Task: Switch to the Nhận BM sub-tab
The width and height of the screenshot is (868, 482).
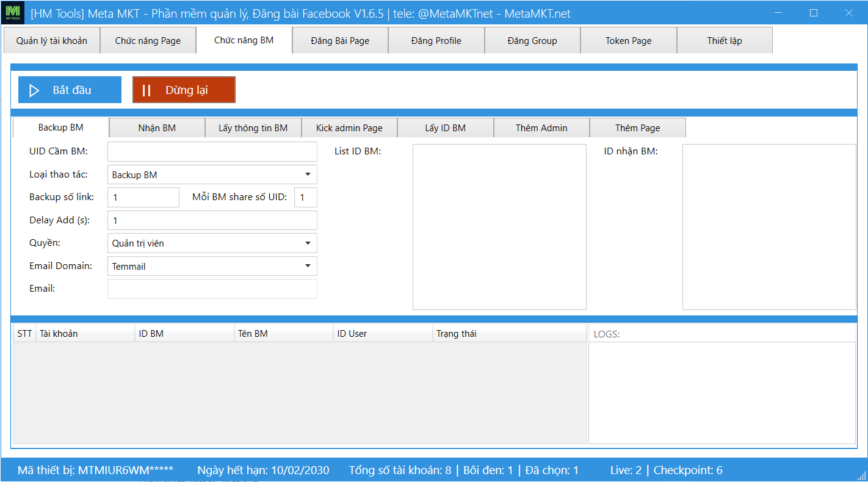Action: point(157,128)
